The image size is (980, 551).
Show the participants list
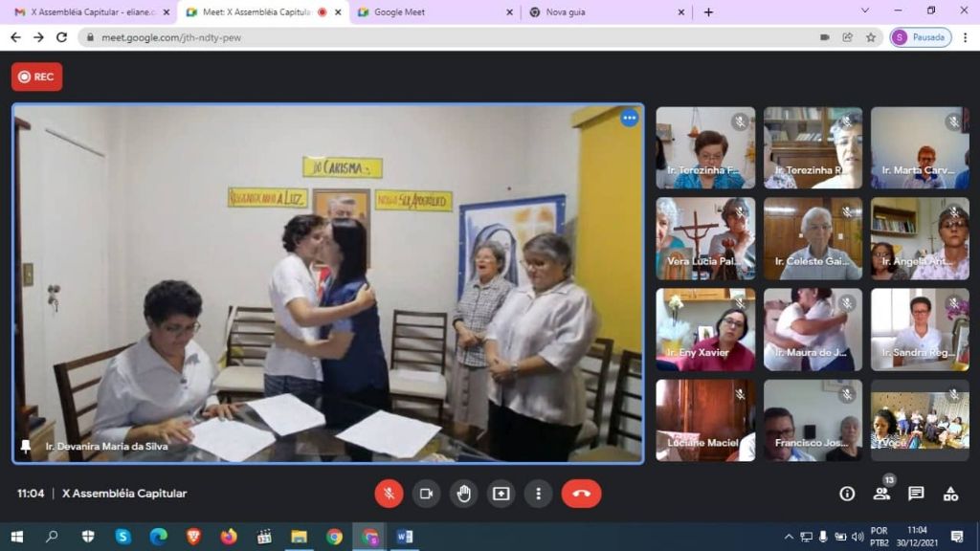click(x=881, y=494)
